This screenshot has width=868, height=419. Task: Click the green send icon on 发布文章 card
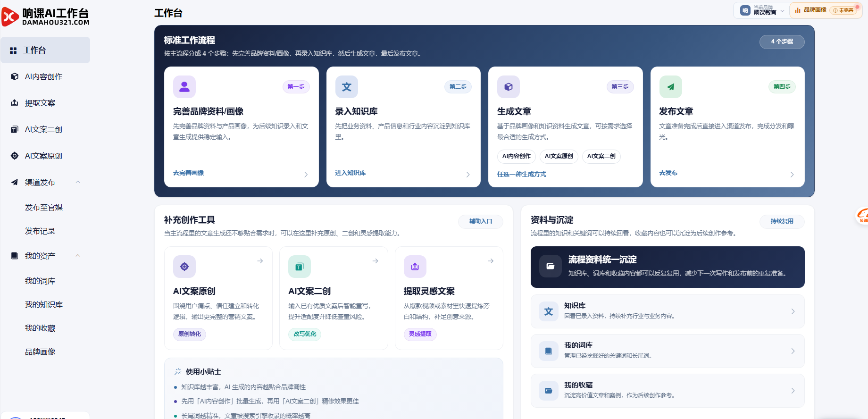pyautogui.click(x=671, y=87)
